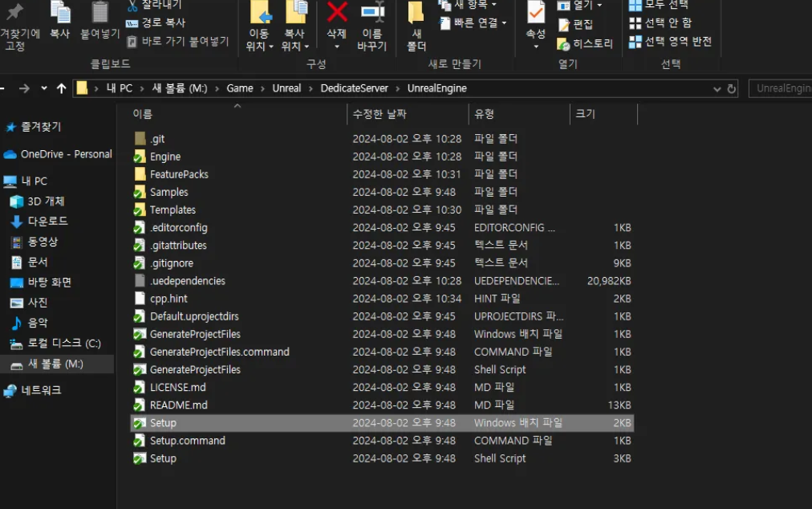This screenshot has height=509, width=812.
Task: Open the recent locations dropdown arrow
Action: click(x=44, y=88)
